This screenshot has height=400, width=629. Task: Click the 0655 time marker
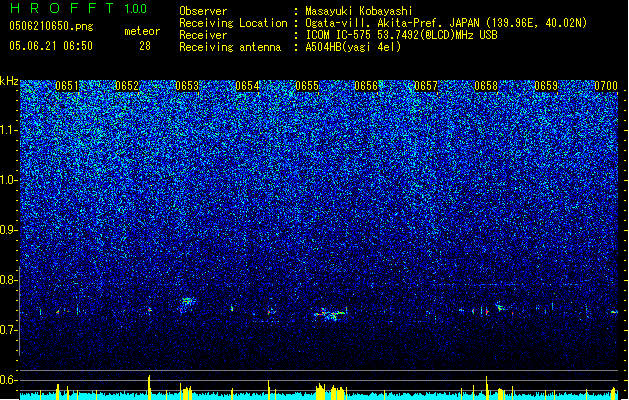point(307,86)
